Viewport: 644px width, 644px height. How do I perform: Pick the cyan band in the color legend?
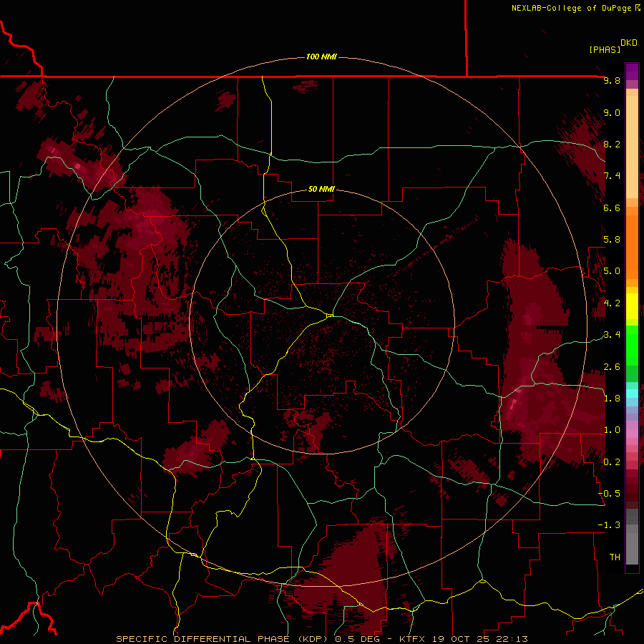632,394
